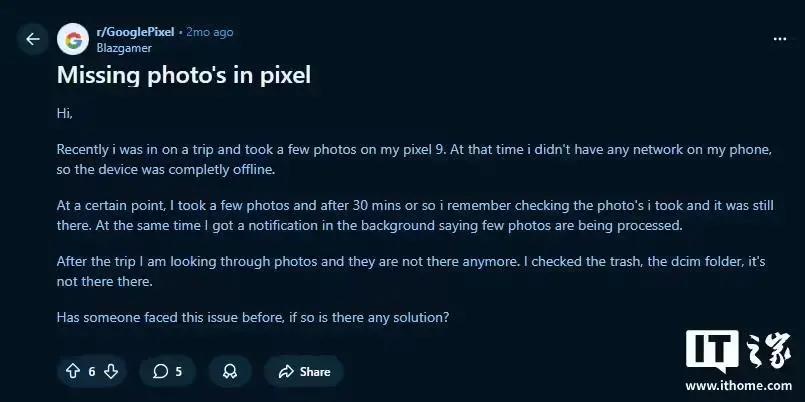Viewport: 805px width, 402px height.
Task: Give an award with the award icon
Action: pyautogui.click(x=230, y=371)
